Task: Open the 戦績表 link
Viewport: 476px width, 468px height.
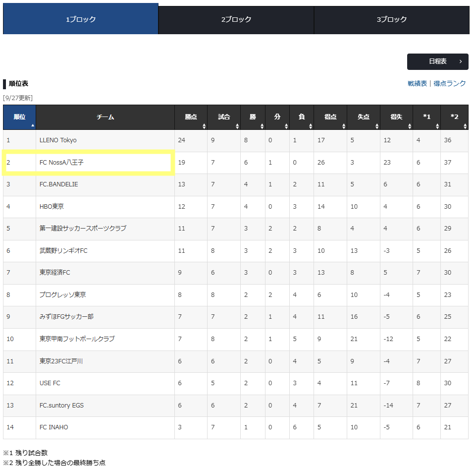Action: (417, 84)
